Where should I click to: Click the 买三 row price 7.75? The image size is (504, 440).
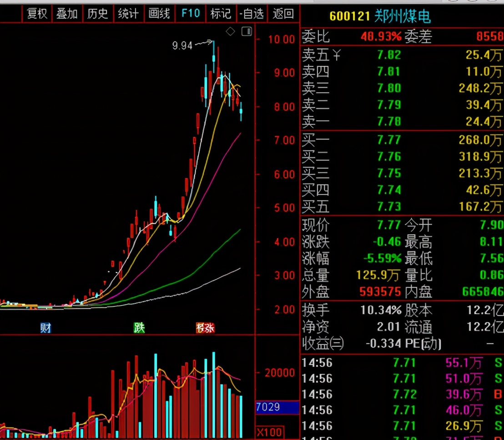pos(389,173)
